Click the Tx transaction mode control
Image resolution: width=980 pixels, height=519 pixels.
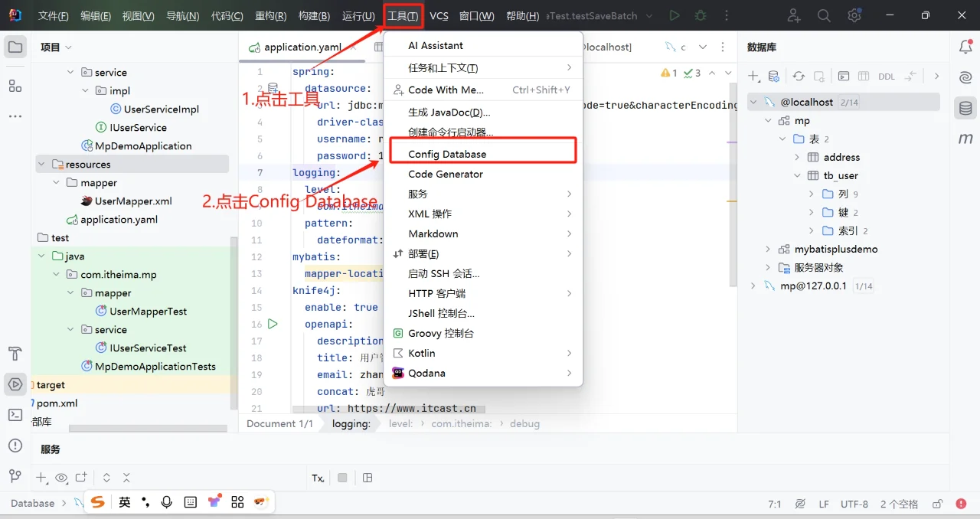coord(318,478)
